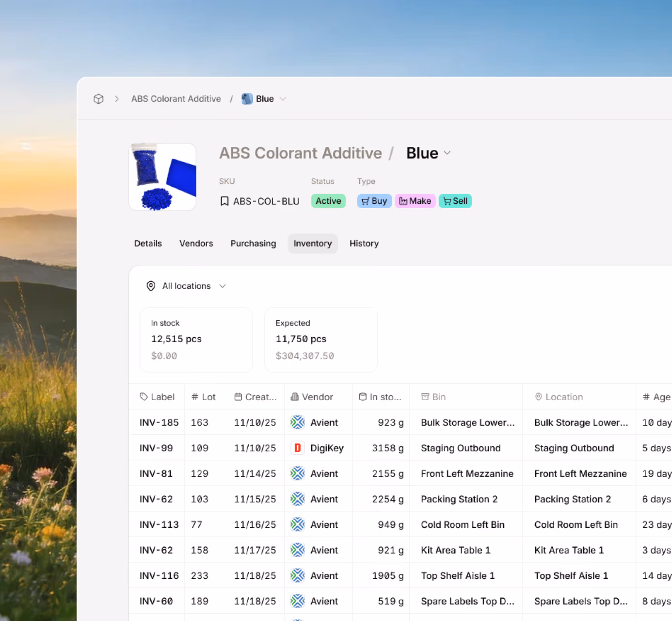
Task: Click the DigiKey vendor name
Action: point(327,448)
